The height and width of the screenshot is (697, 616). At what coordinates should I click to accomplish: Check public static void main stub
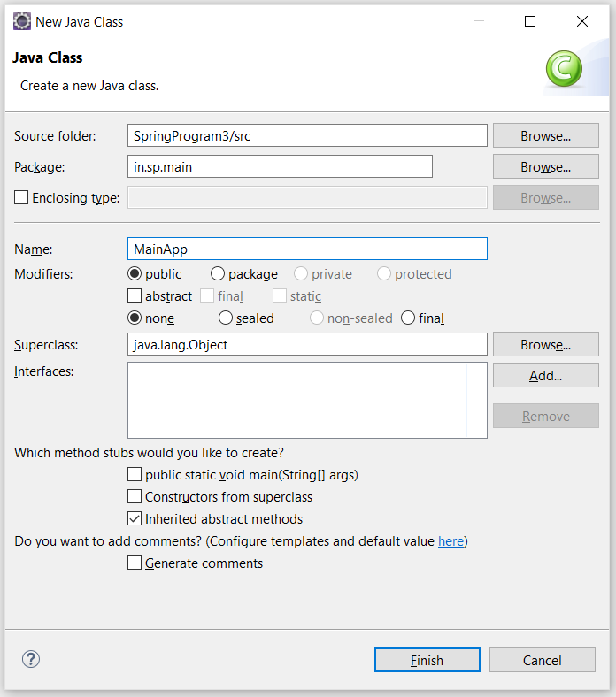[135, 474]
